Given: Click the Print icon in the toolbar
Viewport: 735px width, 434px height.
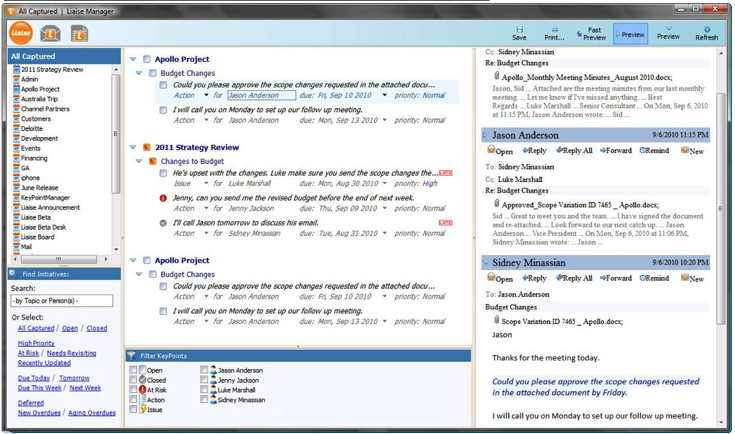Looking at the screenshot, I should [x=554, y=32].
